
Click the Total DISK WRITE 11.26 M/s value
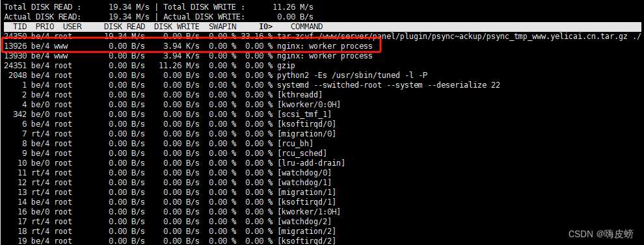[293, 7]
